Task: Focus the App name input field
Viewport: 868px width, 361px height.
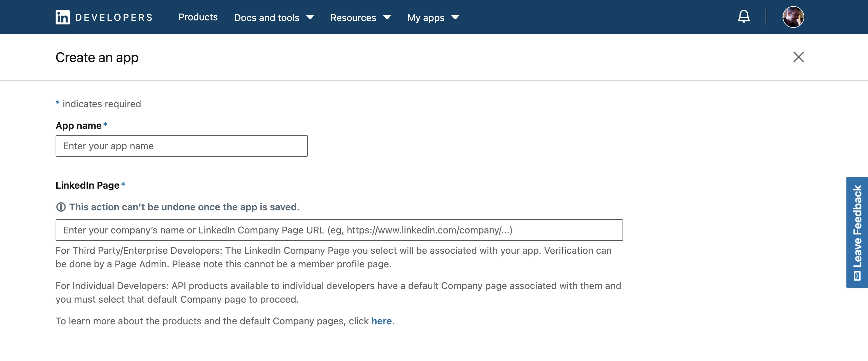Action: click(182, 146)
